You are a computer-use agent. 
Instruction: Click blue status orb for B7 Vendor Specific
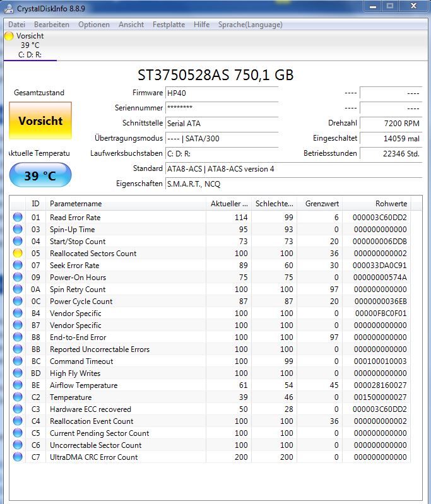coord(18,325)
